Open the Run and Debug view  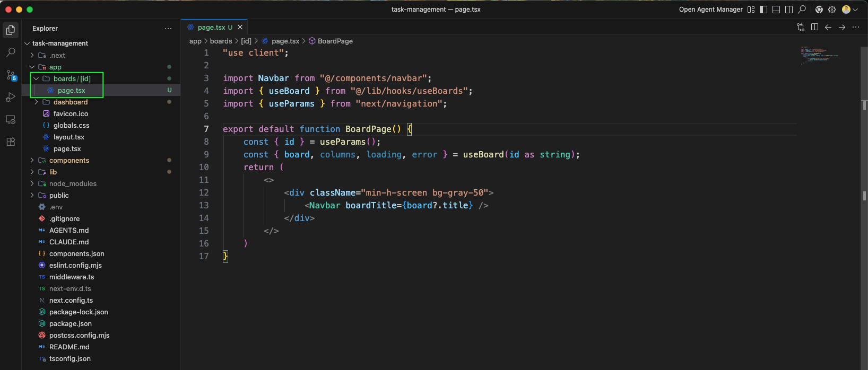11,97
